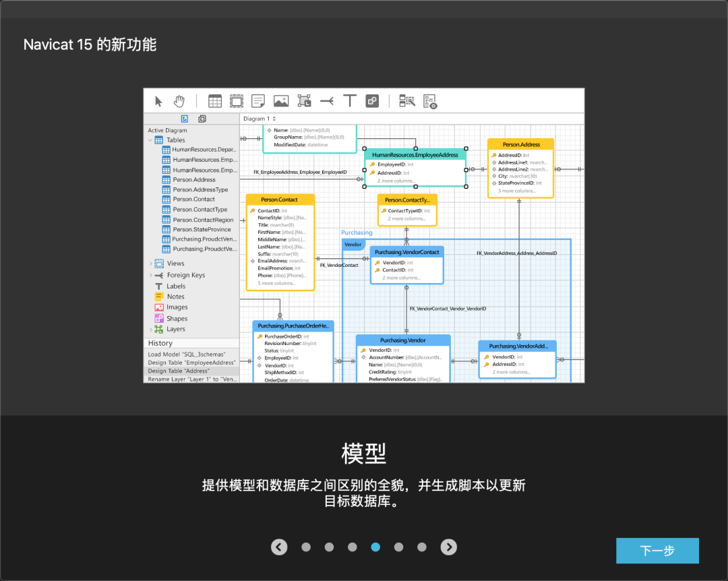The height and width of the screenshot is (581, 728).
Task: Click the resize shape tool icon
Action: click(x=304, y=101)
